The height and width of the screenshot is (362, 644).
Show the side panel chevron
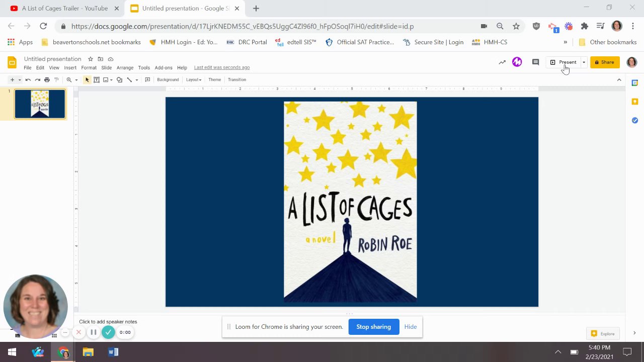coord(634,333)
